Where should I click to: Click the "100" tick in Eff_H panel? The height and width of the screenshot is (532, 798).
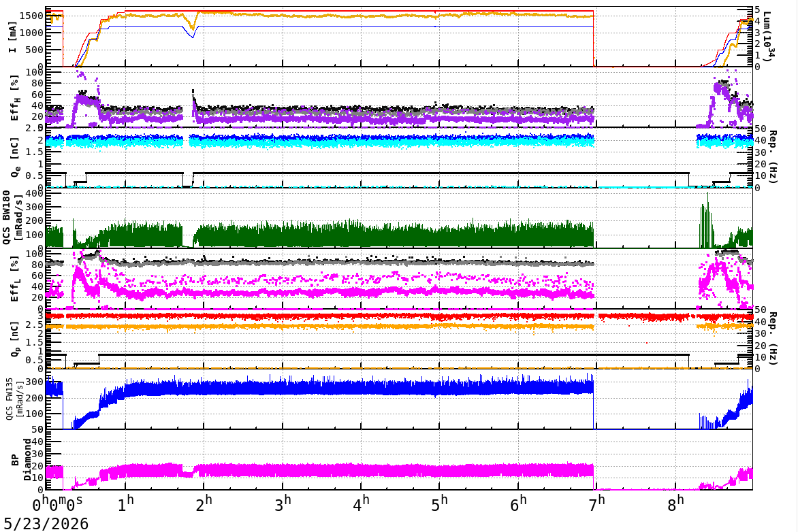pyautogui.click(x=35, y=72)
